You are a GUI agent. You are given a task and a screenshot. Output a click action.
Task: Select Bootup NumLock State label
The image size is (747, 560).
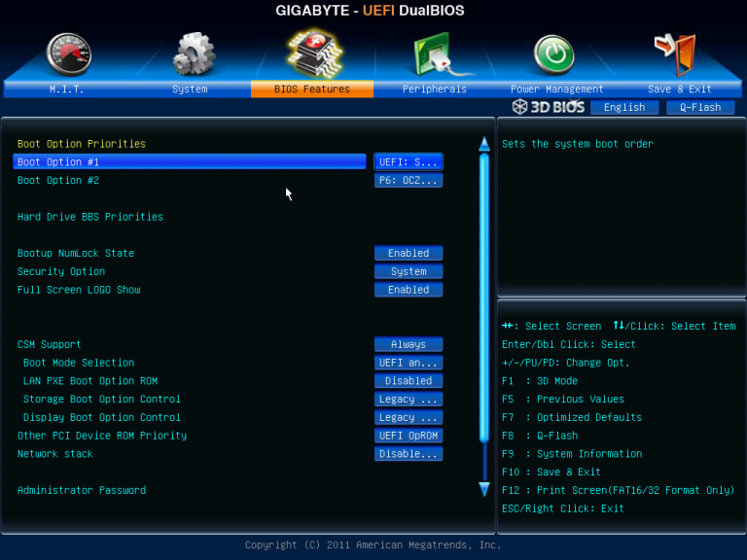[x=76, y=254]
